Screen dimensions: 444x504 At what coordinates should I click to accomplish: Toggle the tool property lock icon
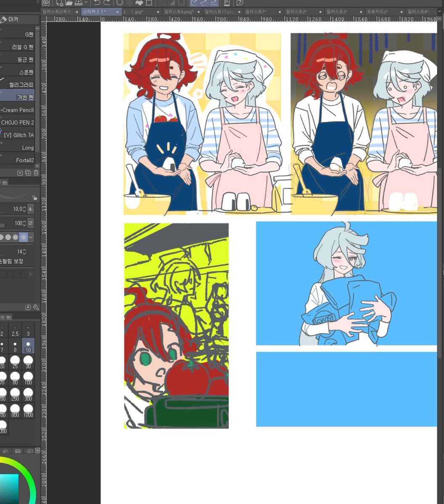[34, 197]
